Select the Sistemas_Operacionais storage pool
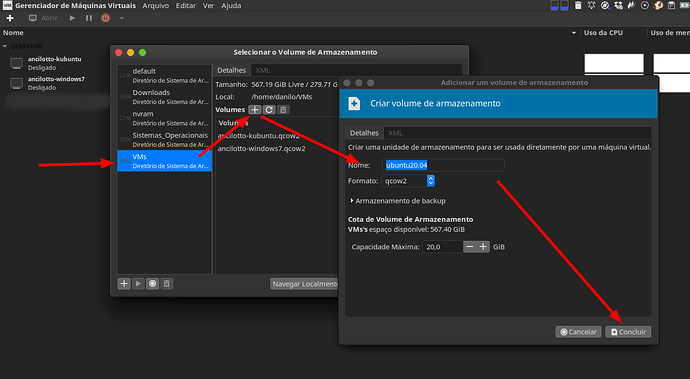The height and width of the screenshot is (379, 690). pyautogui.click(x=165, y=140)
